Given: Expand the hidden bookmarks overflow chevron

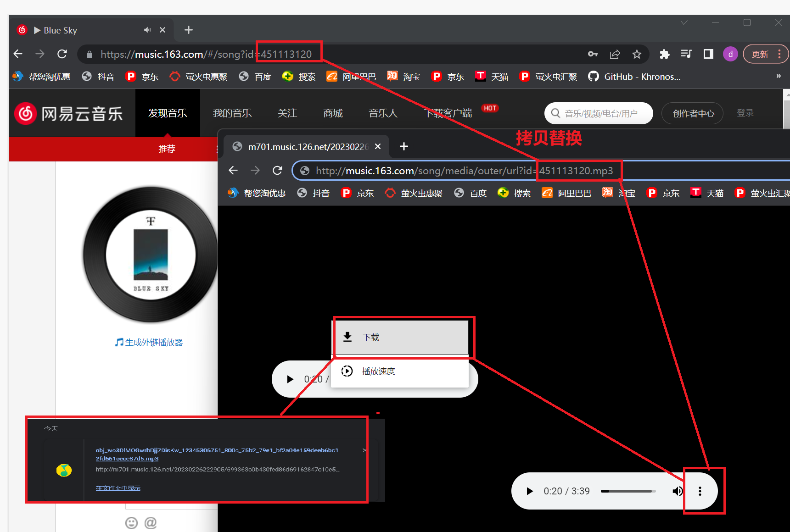Looking at the screenshot, I should (779, 76).
